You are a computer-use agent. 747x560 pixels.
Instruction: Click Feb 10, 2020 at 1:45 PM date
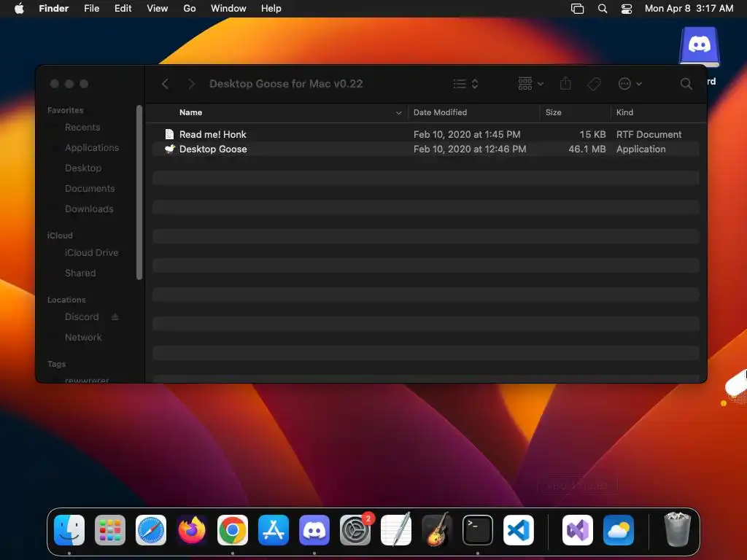(467, 134)
